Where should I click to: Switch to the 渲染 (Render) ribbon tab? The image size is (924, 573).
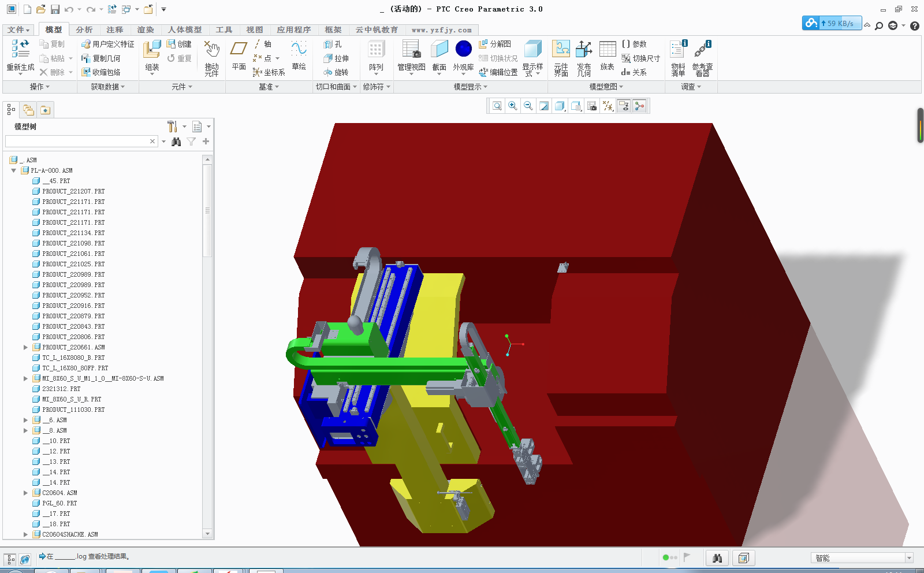[145, 29]
